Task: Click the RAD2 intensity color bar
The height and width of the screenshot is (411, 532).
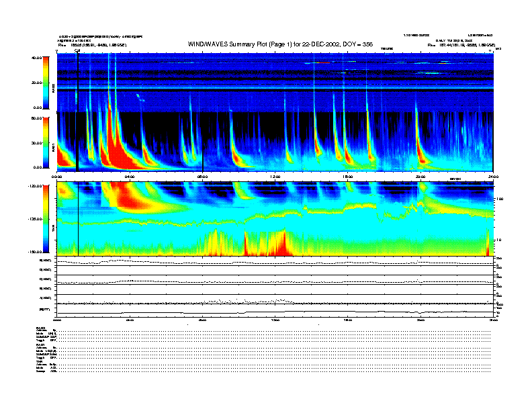Action: coord(46,83)
